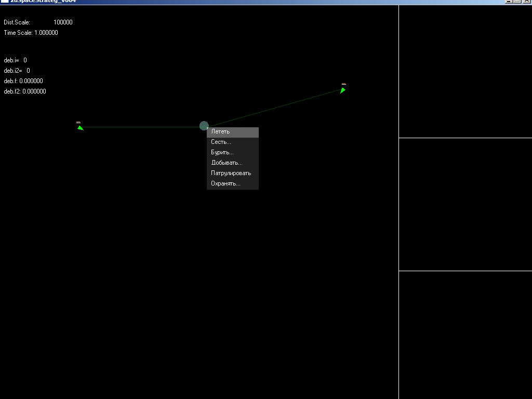Select the green ship on the right
Viewport: 532px width, 399px height.
click(x=343, y=90)
